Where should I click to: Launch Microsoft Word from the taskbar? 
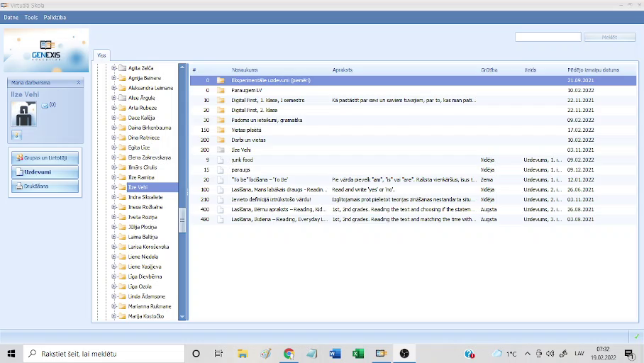click(335, 353)
